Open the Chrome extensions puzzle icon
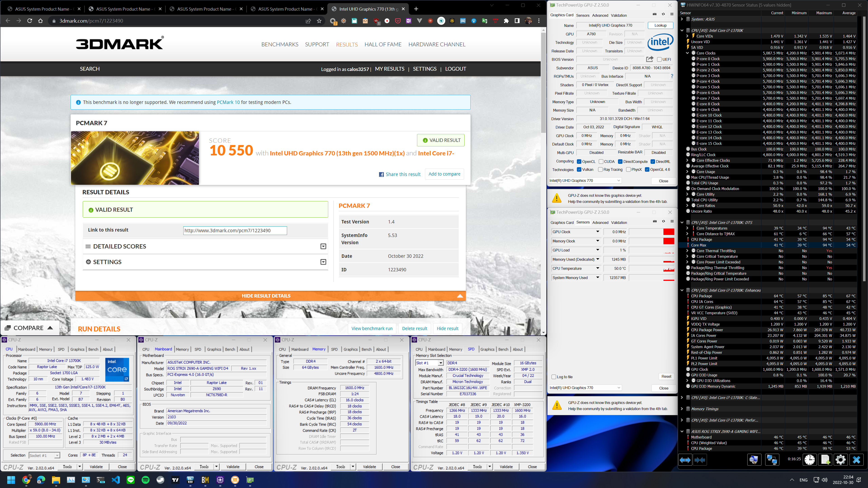This screenshot has width=868, height=488. point(506,21)
